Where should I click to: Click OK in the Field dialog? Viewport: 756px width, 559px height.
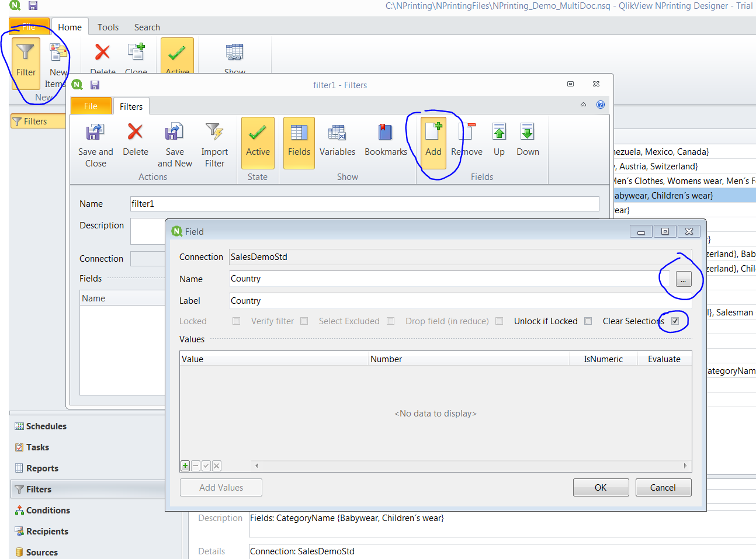coord(601,488)
